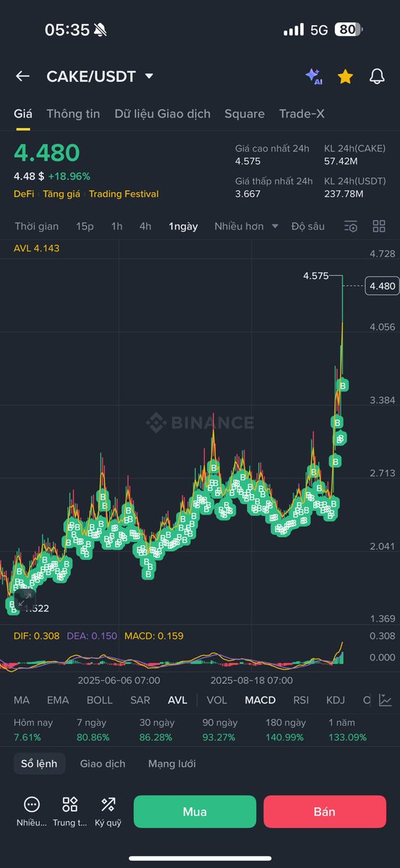Toggle the favorite star icon

[345, 76]
